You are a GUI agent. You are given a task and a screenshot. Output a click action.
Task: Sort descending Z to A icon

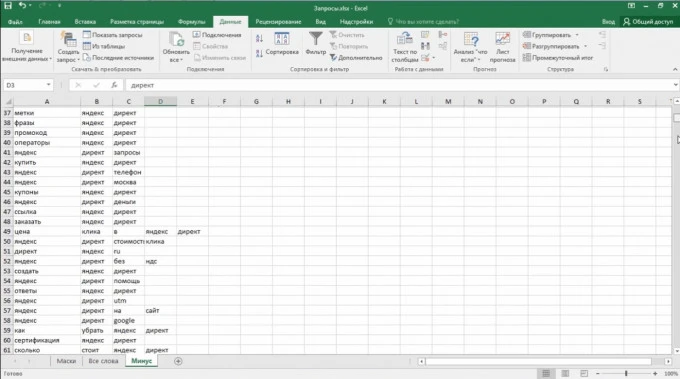coord(259,53)
